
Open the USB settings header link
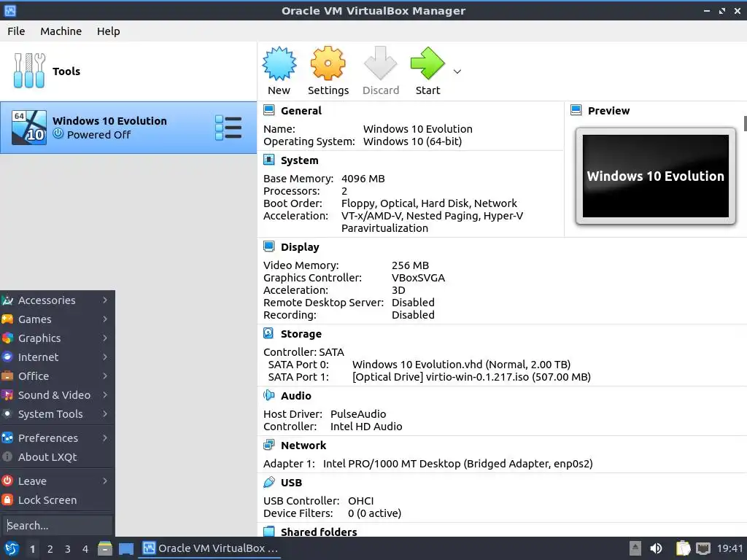point(292,483)
